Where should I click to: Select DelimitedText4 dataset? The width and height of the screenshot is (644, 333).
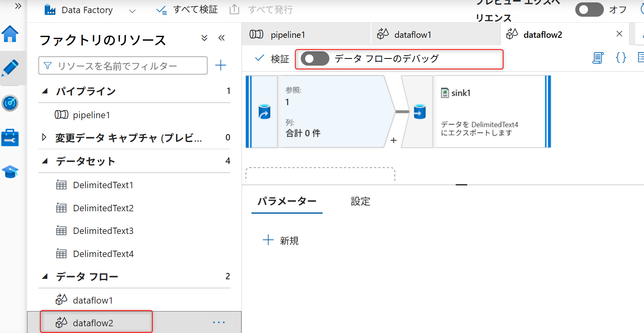click(x=103, y=254)
